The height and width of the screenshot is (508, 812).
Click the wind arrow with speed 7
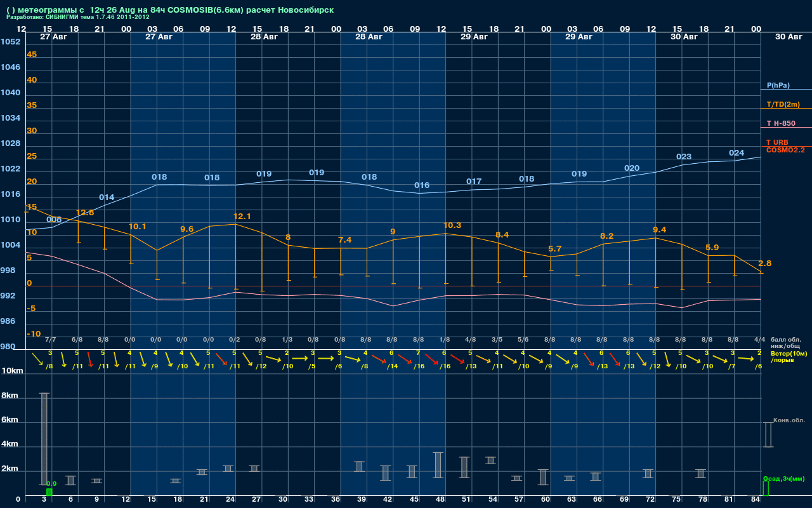point(405,359)
